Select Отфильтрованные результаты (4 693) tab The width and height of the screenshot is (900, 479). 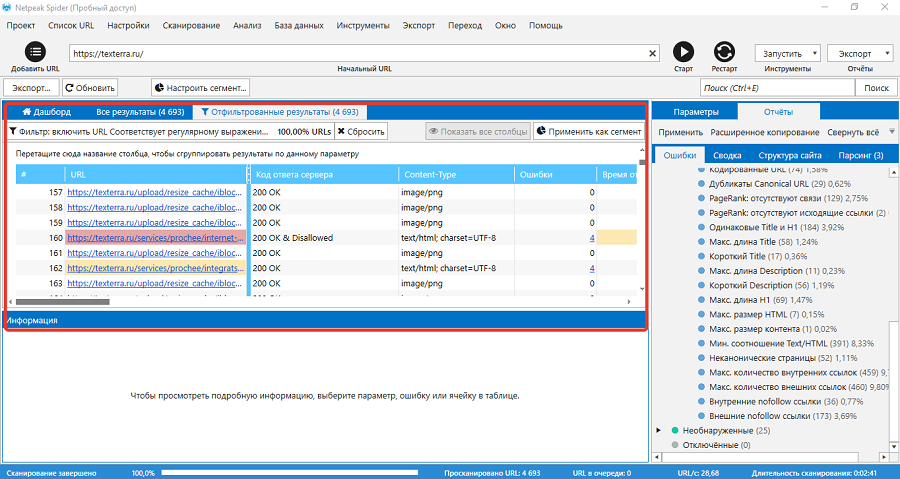coord(280,112)
